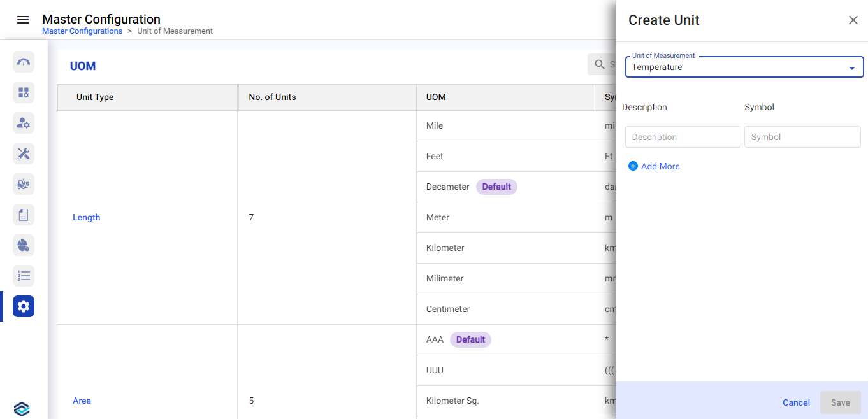Click the grid settings icon in sidebar
The image size is (868, 419).
click(24, 92)
